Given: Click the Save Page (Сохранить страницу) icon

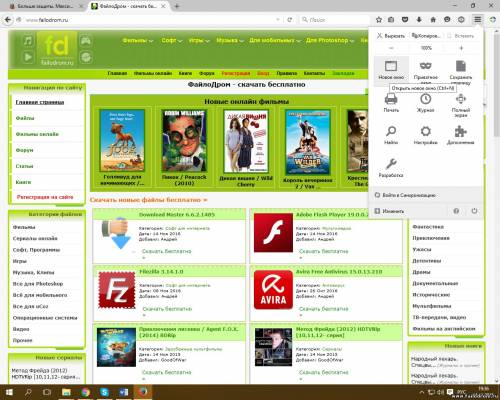Looking at the screenshot, I should [461, 66].
